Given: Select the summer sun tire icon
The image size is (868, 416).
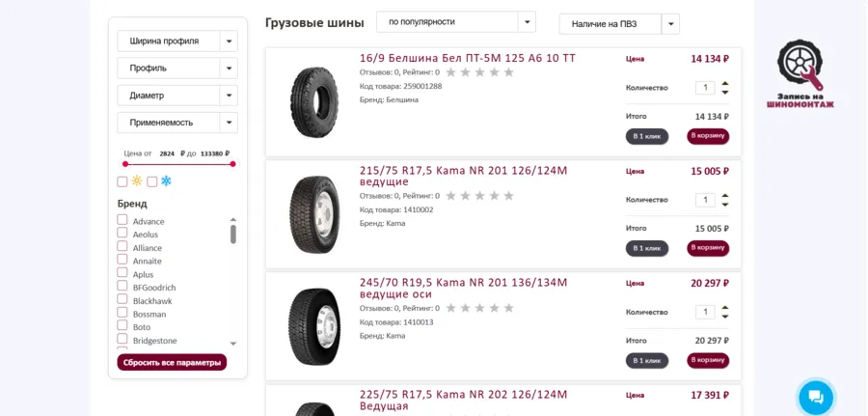Looking at the screenshot, I should 137,181.
